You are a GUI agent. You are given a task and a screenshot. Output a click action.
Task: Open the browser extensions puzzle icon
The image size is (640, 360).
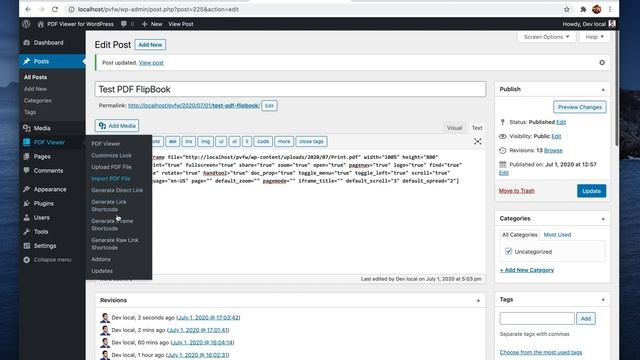coord(583,9)
